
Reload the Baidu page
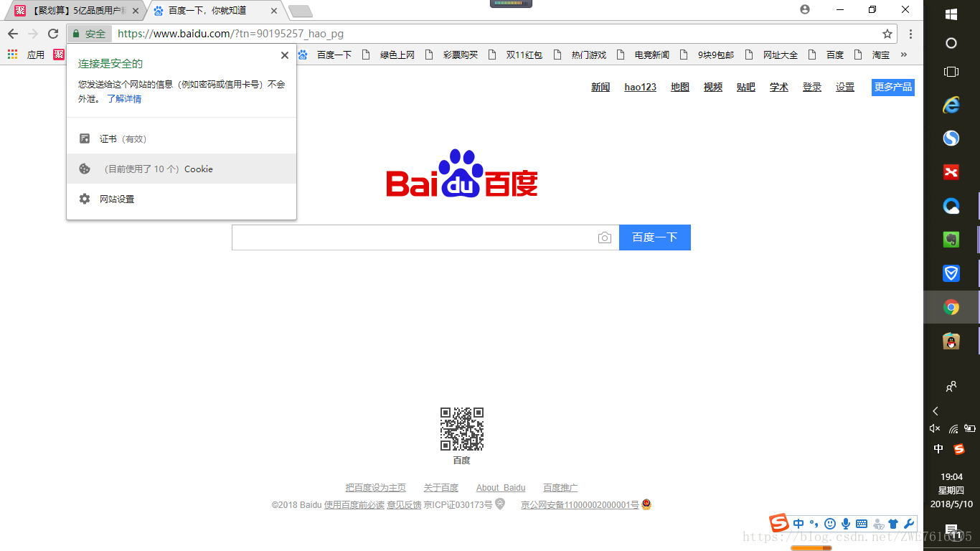[53, 34]
